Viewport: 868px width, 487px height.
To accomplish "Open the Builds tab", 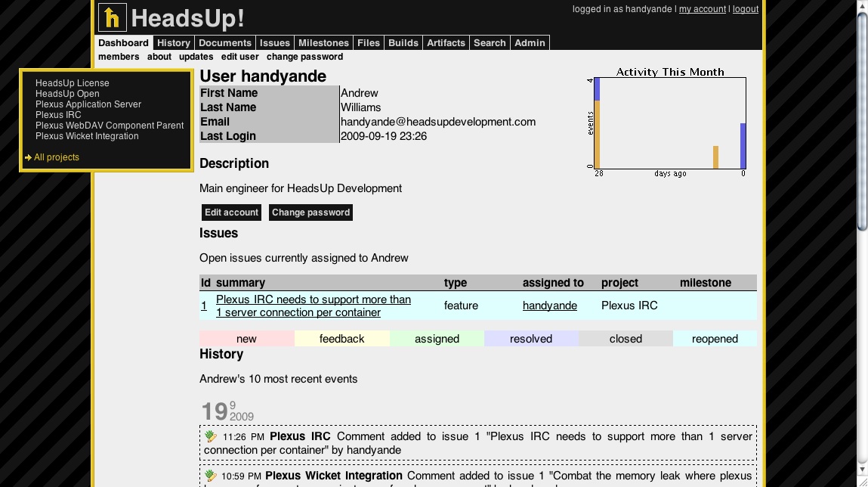I will tap(403, 43).
